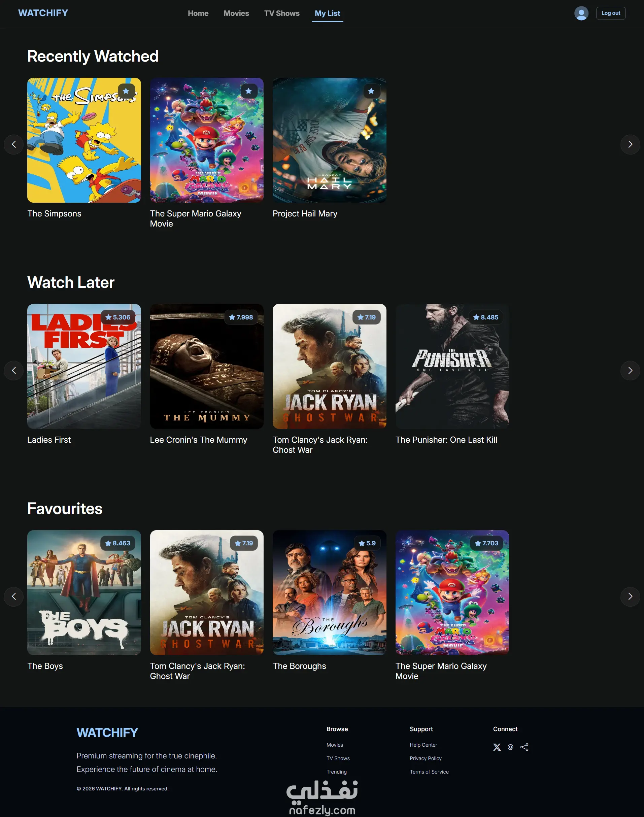Click the "Favourites" section heading

click(x=65, y=509)
